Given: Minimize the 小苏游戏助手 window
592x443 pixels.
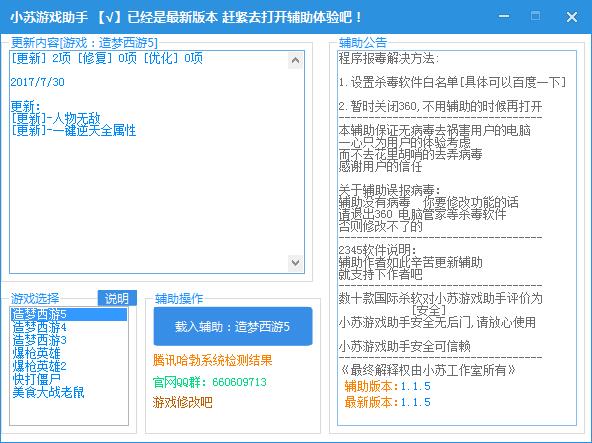Looking at the screenshot, I should 504,16.
